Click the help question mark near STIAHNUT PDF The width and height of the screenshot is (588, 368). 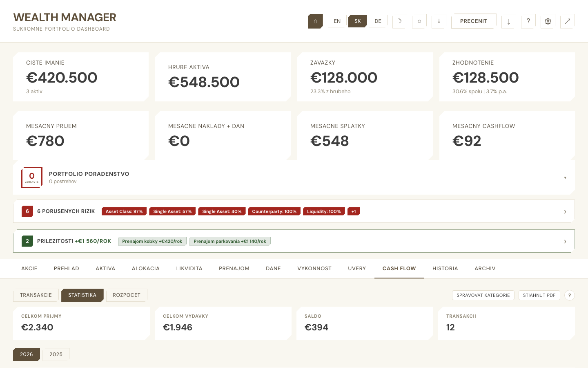[x=570, y=295]
